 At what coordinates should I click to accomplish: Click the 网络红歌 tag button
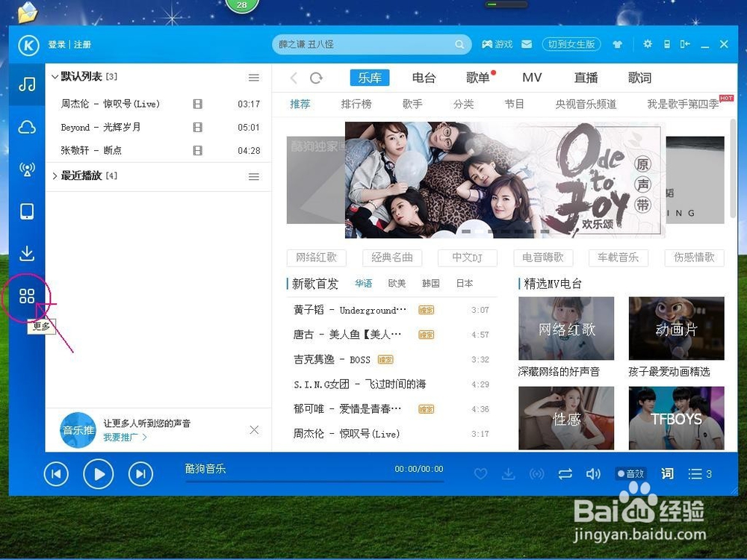point(316,258)
